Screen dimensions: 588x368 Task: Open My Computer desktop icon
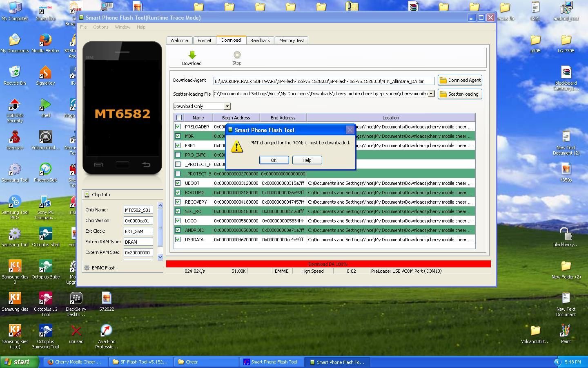coord(15,8)
